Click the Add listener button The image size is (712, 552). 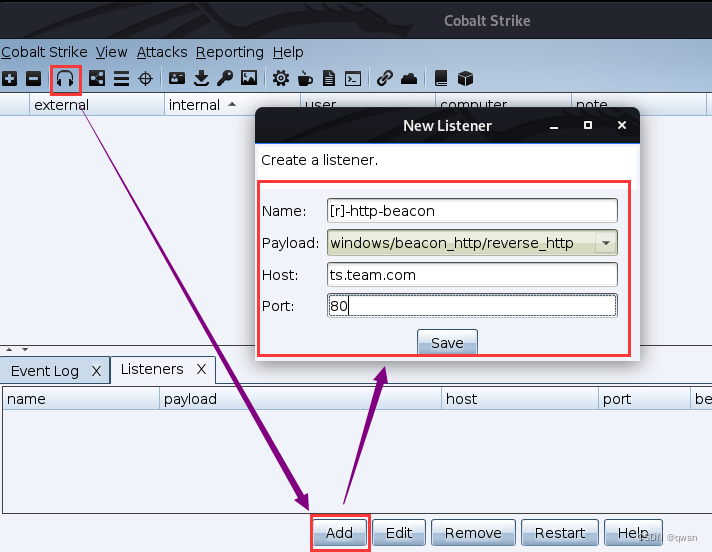tap(339, 532)
